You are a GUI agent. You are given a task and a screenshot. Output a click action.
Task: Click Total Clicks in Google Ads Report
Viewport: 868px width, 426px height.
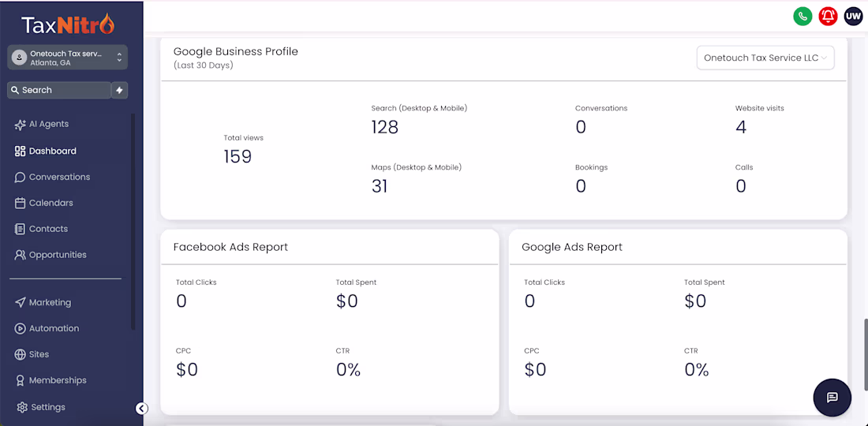pos(544,282)
